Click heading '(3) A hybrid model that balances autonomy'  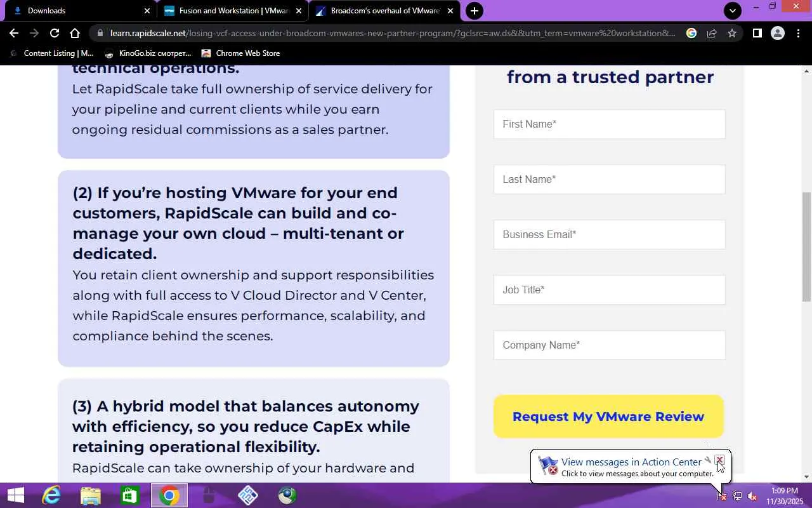coord(246,426)
